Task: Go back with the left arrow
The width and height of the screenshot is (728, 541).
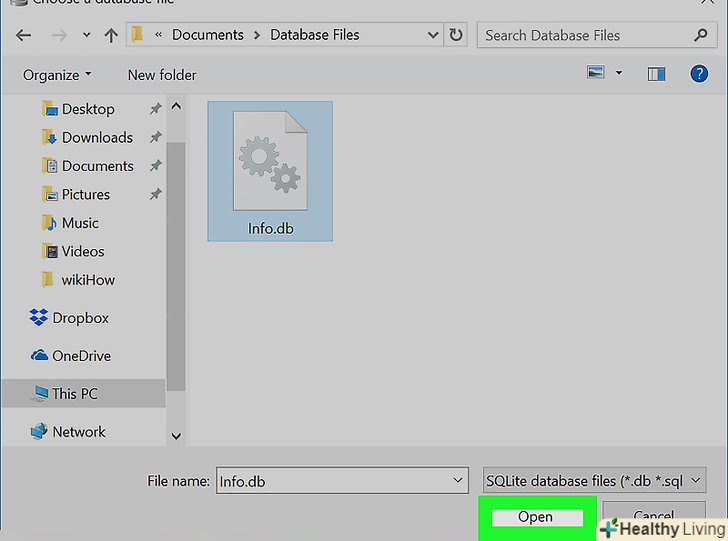Action: coord(24,35)
